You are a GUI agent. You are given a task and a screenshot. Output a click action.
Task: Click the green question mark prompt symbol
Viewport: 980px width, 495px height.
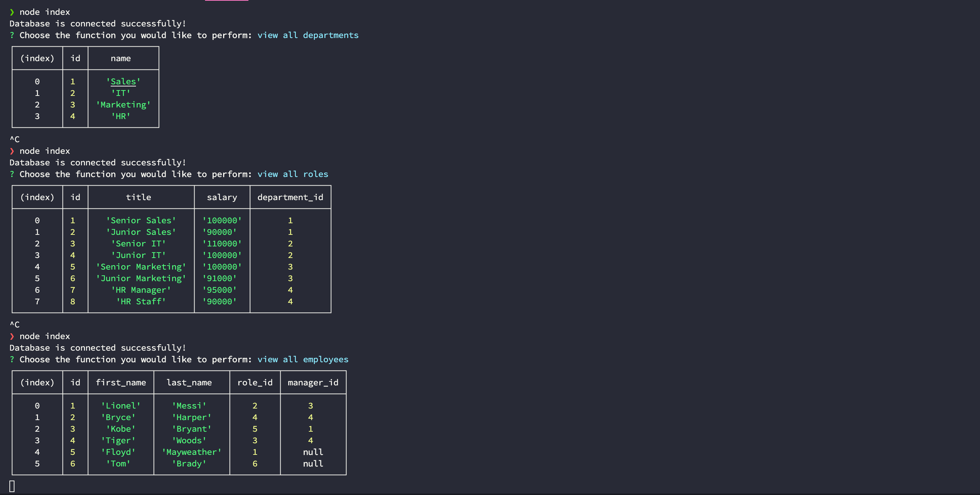pos(12,35)
